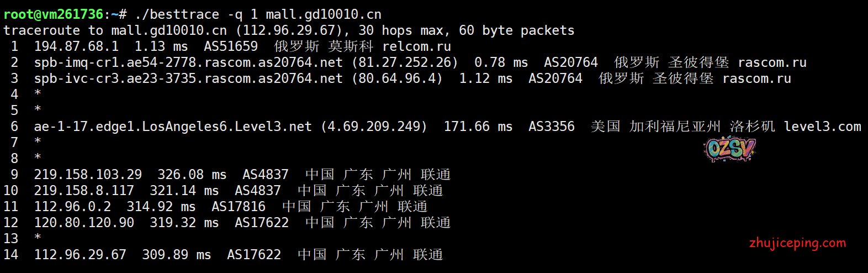
Task: Click the relcom.ru domain text
Action: [416, 46]
